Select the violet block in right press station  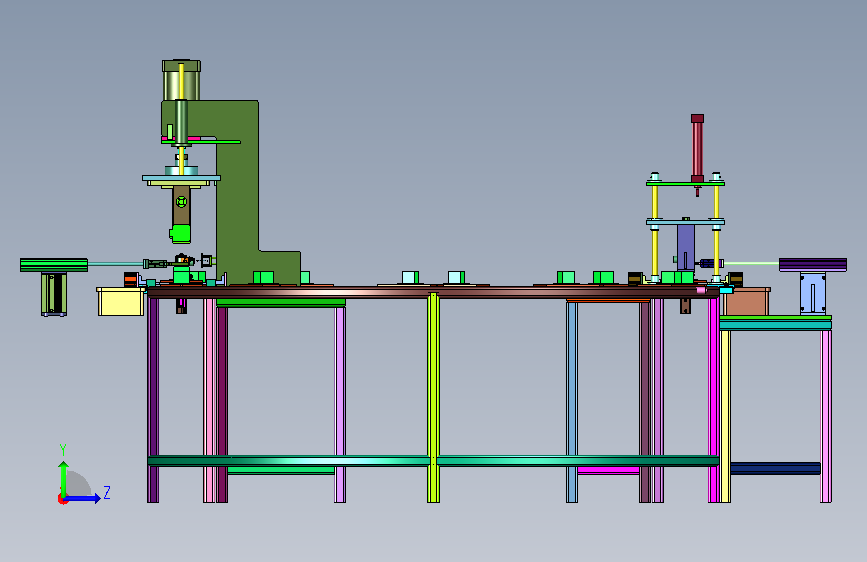686,247
